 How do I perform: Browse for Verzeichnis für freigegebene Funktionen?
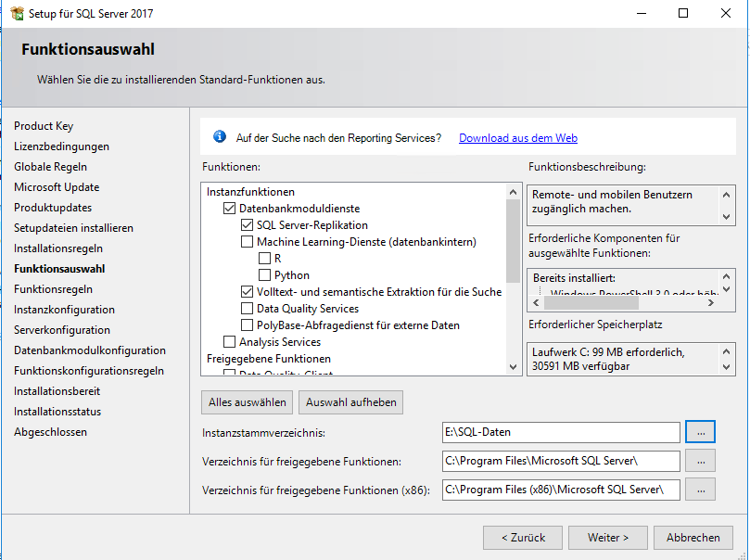pyautogui.click(x=700, y=461)
